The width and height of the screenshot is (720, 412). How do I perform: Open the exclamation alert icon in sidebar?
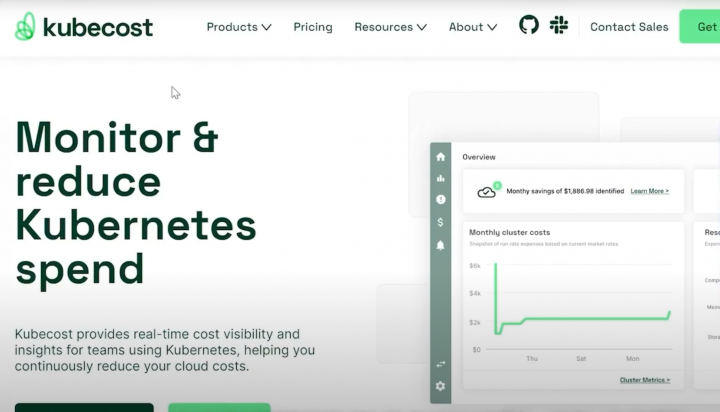click(440, 200)
